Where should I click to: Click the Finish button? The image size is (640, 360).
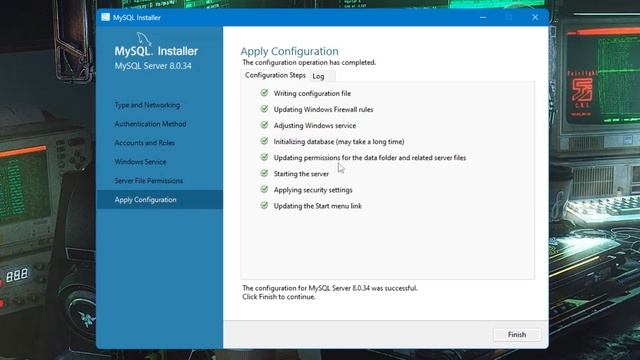coord(517,335)
